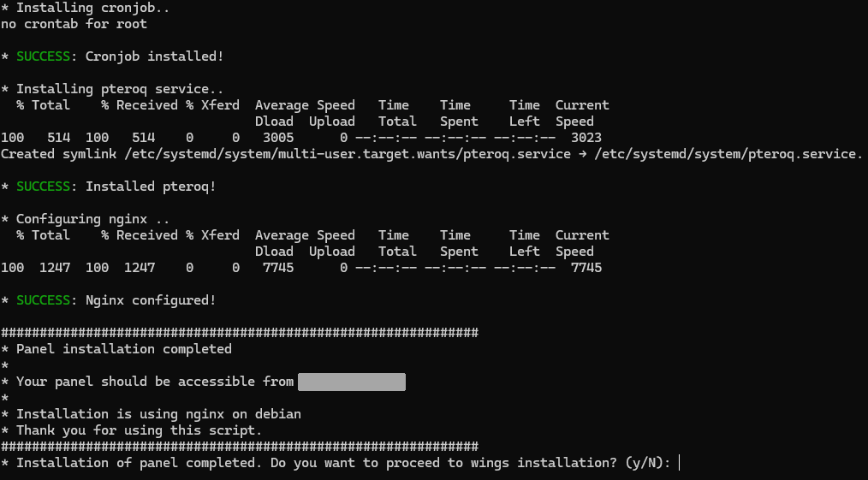The width and height of the screenshot is (868, 480).
Task: Click the "Panel installation completed" line
Action: 123,349
